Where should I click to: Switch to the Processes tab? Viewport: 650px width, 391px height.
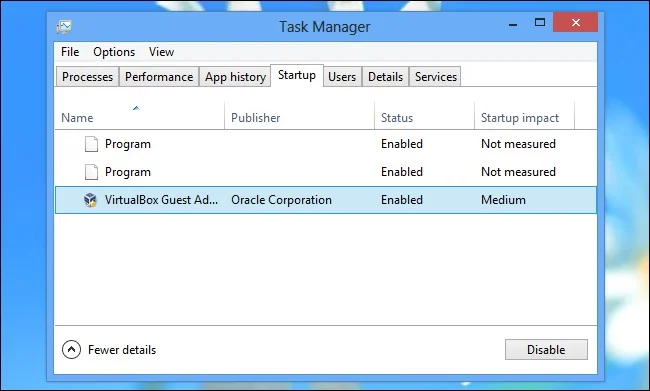coord(87,77)
